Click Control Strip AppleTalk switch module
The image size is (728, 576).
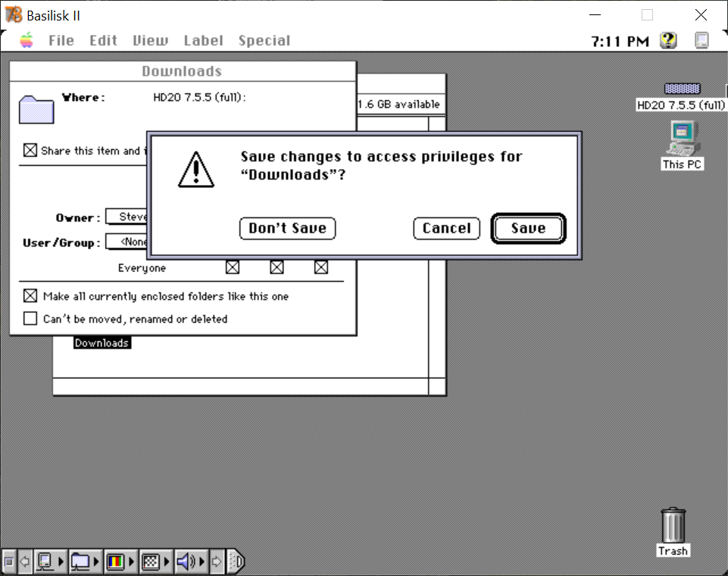[x=45, y=562]
